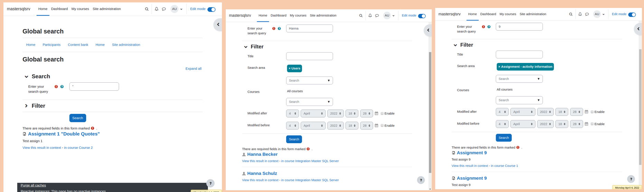Enable Modified after checkbox in middle window
This screenshot has width=644, height=192.
pos(382,113)
